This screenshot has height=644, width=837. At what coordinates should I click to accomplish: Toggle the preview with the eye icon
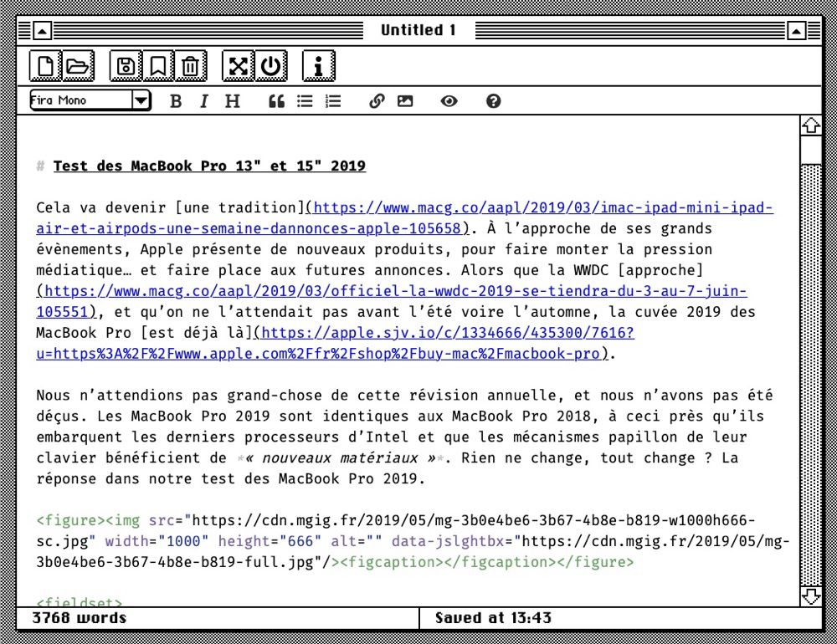(x=449, y=101)
